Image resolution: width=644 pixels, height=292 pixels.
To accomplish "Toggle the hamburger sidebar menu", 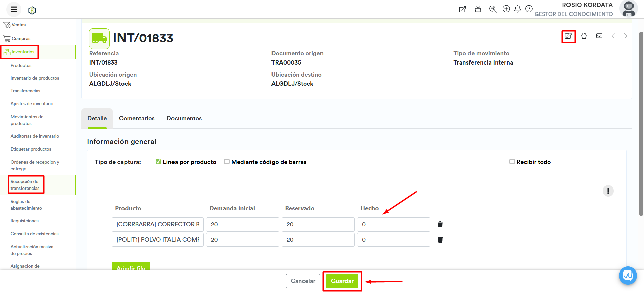I will 14,9.
